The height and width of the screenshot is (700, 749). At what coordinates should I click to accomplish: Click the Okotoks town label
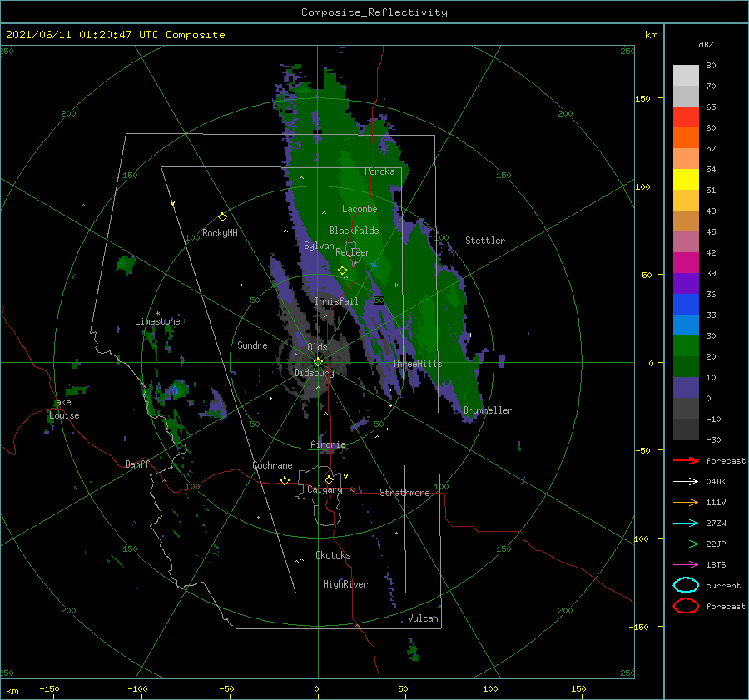(x=333, y=555)
